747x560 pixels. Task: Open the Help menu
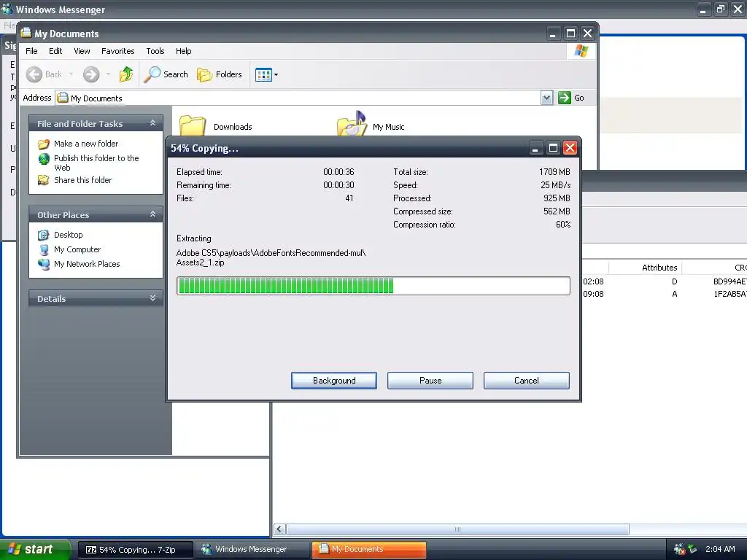tap(183, 51)
